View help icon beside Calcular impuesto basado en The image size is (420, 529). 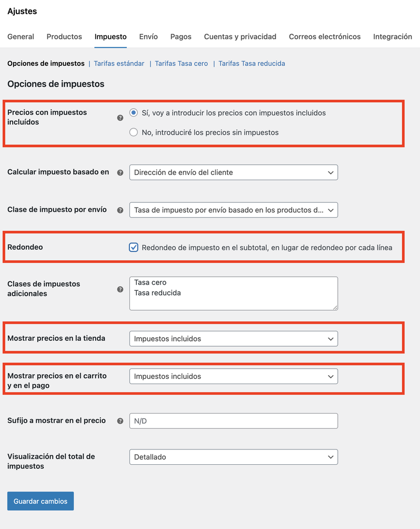[x=120, y=172]
